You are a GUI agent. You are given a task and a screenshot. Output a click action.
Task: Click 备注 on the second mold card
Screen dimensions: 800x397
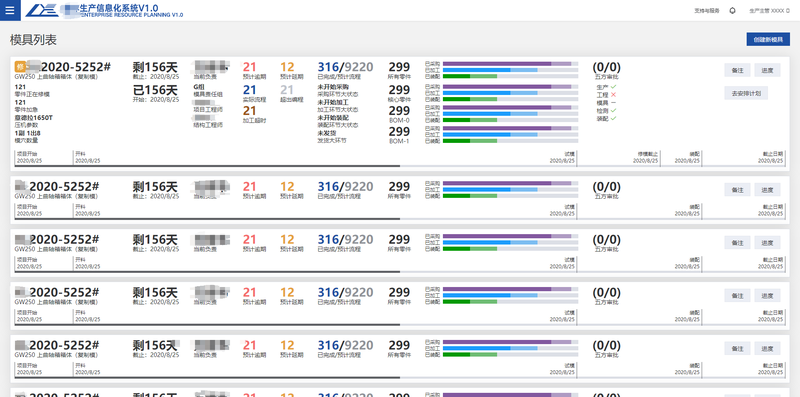tap(737, 190)
